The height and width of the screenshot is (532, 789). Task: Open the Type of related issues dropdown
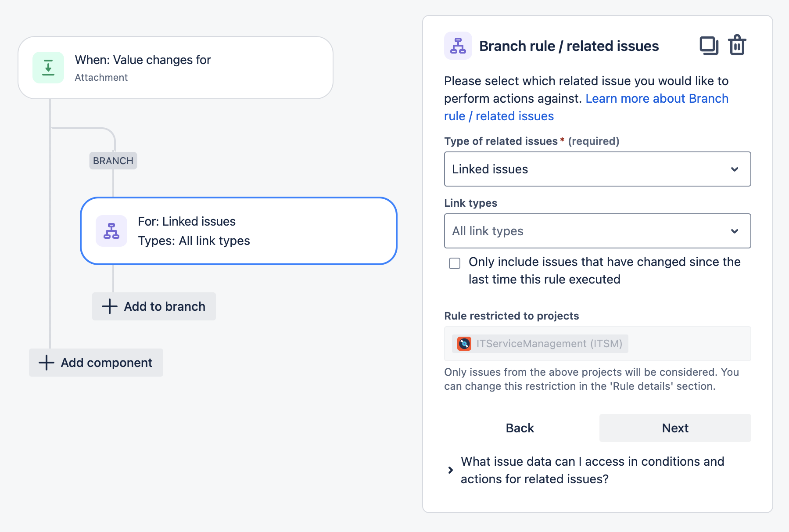(x=597, y=169)
